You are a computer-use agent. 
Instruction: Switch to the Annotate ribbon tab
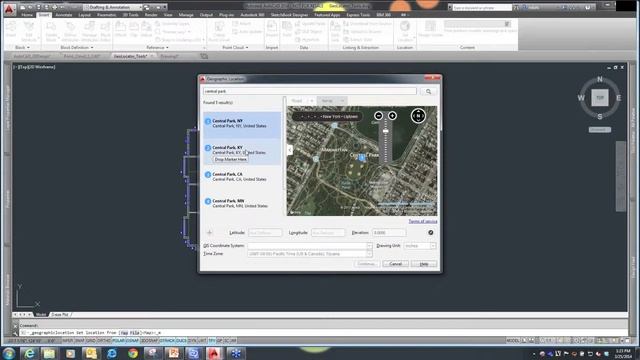[x=64, y=15]
